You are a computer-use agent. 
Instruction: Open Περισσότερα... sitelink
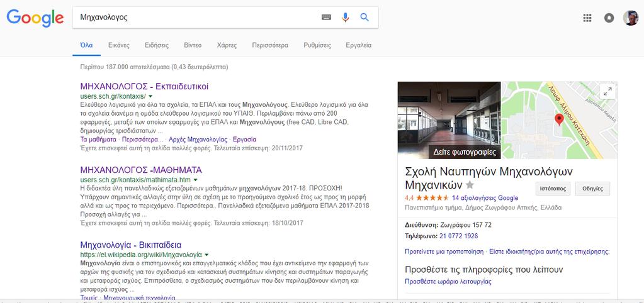click(142, 140)
